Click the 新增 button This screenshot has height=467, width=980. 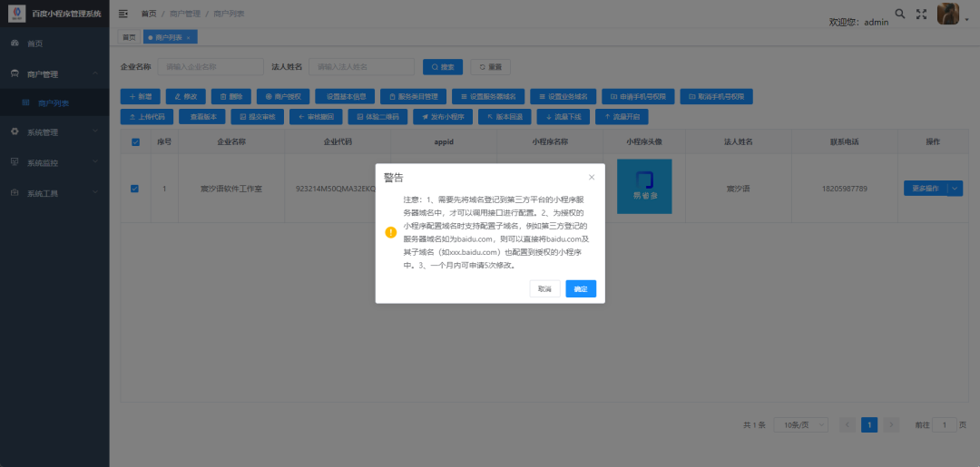[140, 97]
